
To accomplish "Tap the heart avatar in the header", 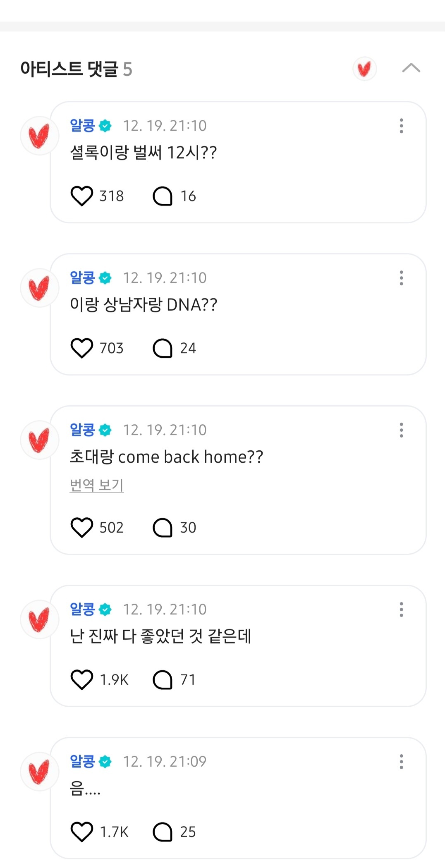I will 364,69.
